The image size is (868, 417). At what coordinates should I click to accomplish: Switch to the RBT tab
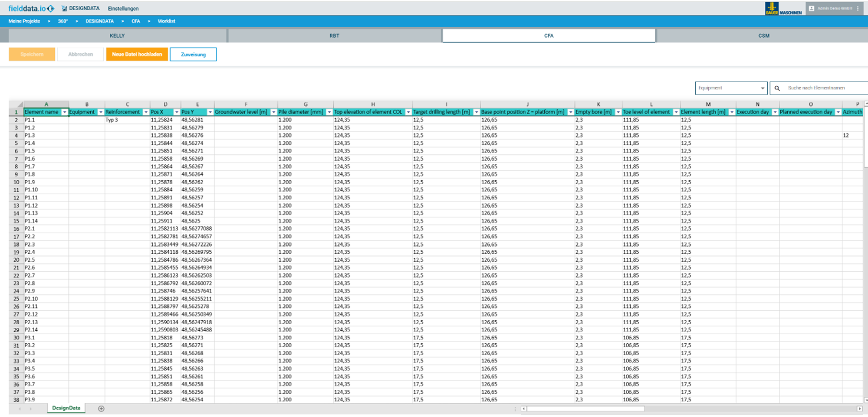click(334, 36)
